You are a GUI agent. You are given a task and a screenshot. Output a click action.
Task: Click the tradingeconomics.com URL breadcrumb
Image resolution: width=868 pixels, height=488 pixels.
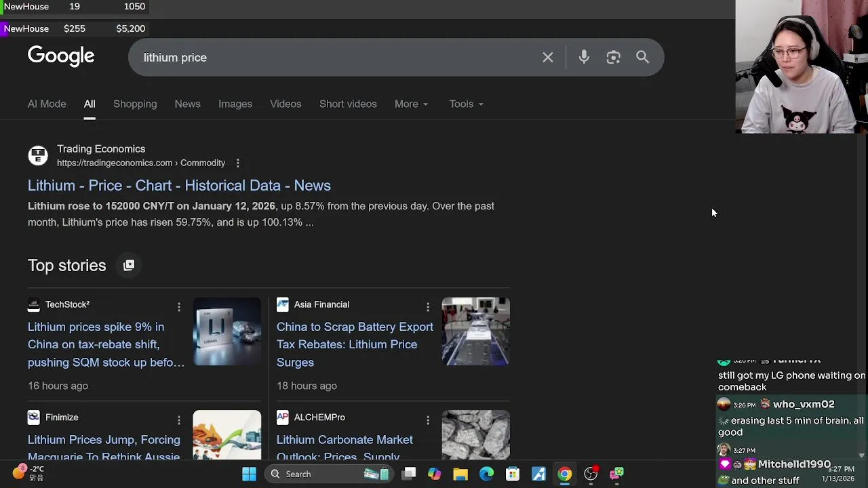coord(141,163)
